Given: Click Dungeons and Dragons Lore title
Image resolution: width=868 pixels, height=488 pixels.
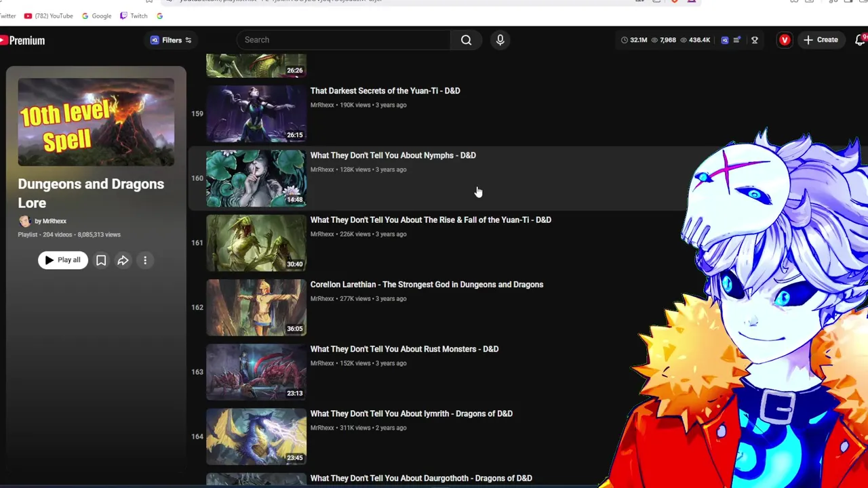Looking at the screenshot, I should click(x=91, y=193).
